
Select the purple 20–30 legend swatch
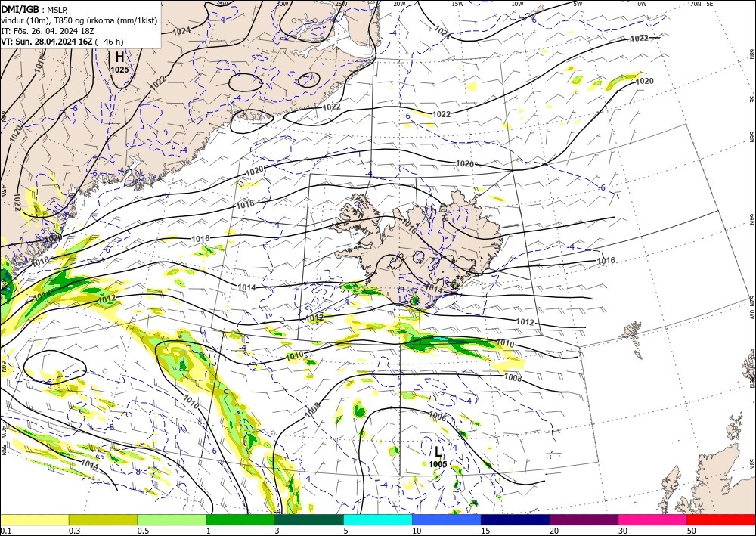584,519
